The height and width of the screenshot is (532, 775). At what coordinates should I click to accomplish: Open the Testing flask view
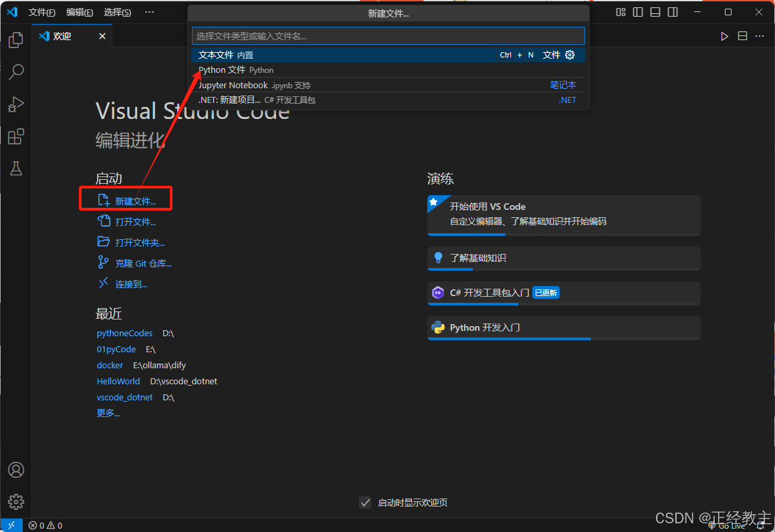click(16, 168)
